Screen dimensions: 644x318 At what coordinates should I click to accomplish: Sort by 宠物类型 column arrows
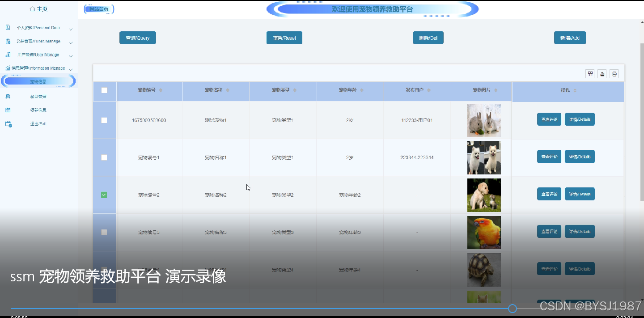tap(295, 90)
